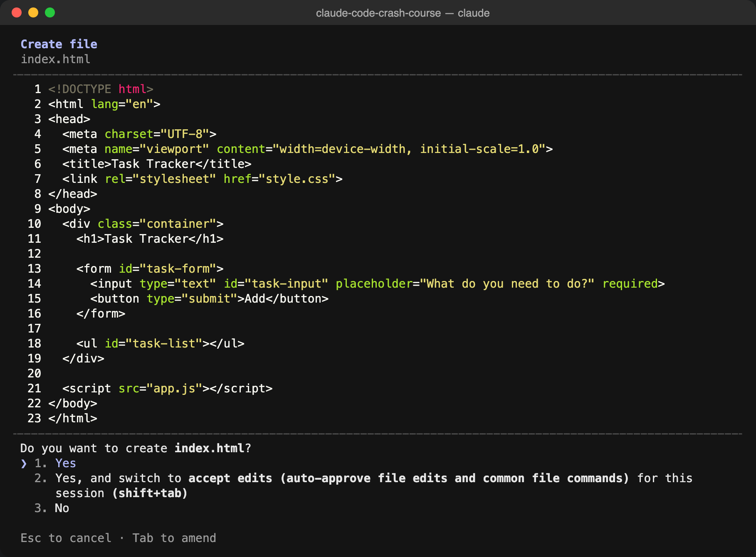Click the Create file heading
Viewport: 756px width, 557px height.
pos(59,44)
